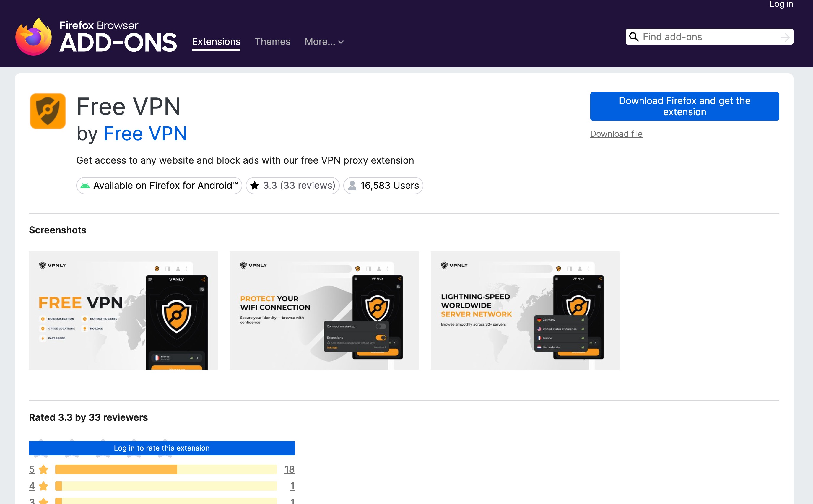
Task: Switch to the Themes tab
Action: click(x=273, y=41)
